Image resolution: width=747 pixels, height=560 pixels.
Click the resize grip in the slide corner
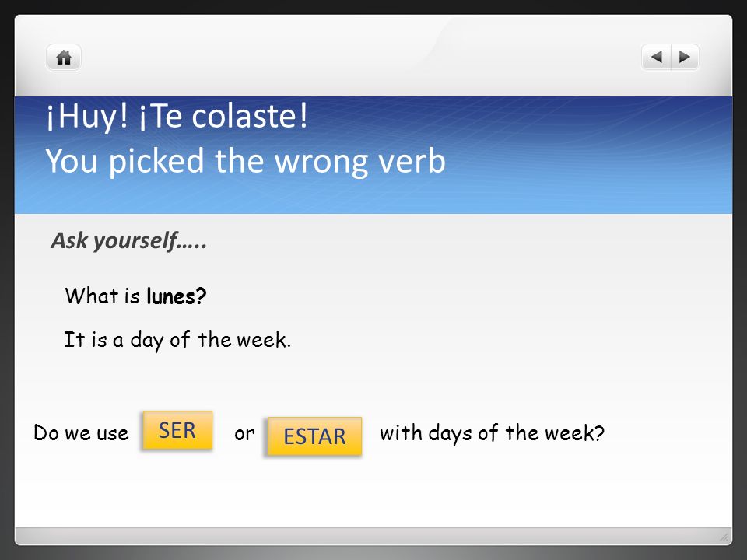click(724, 537)
